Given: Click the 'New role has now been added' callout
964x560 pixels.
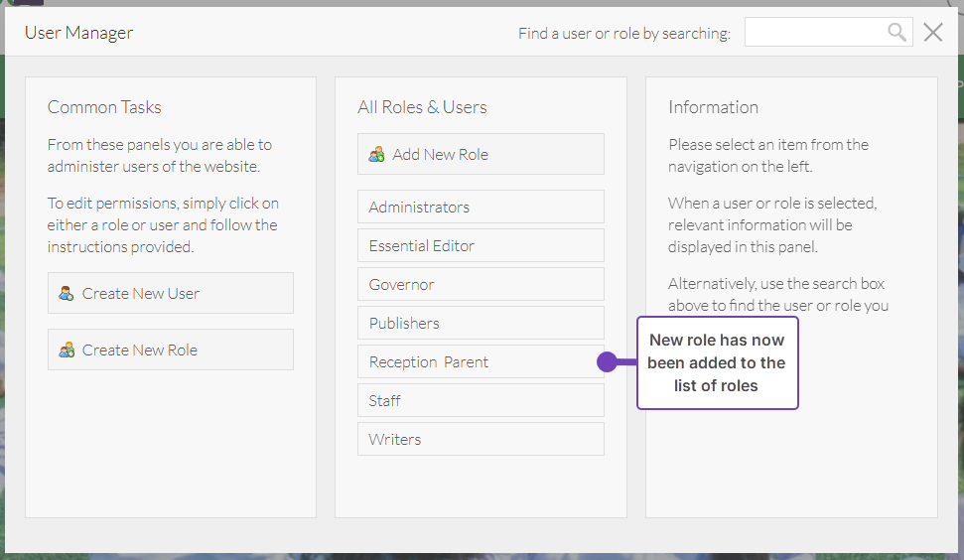Looking at the screenshot, I should pos(717,362).
